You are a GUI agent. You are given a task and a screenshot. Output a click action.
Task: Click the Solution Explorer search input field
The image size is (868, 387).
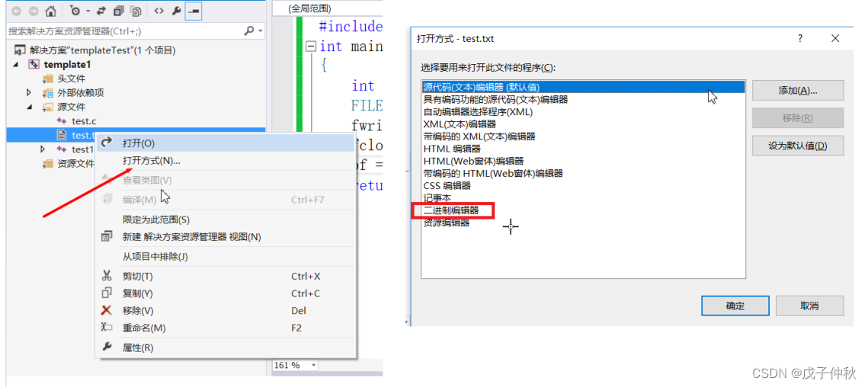pyautogui.click(x=124, y=31)
